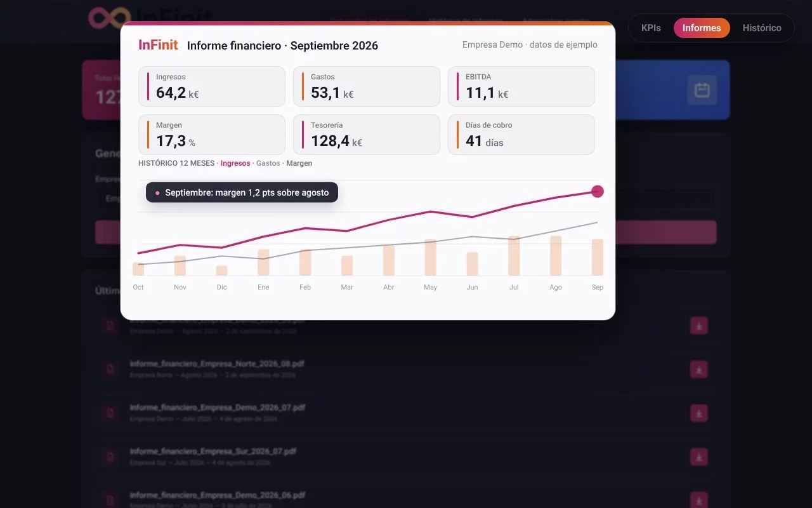Open the Histórico tab
The image size is (812, 508).
pyautogui.click(x=762, y=28)
